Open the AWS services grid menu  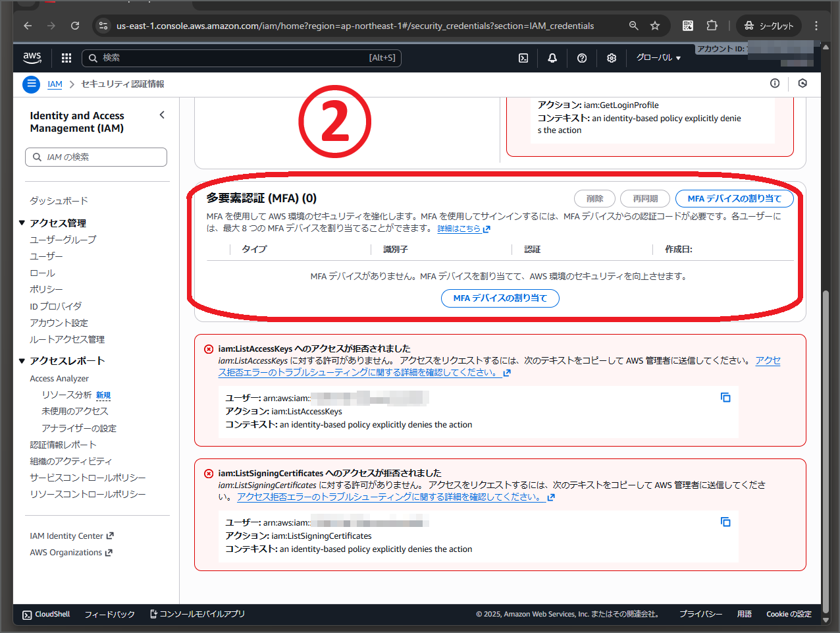(66, 57)
